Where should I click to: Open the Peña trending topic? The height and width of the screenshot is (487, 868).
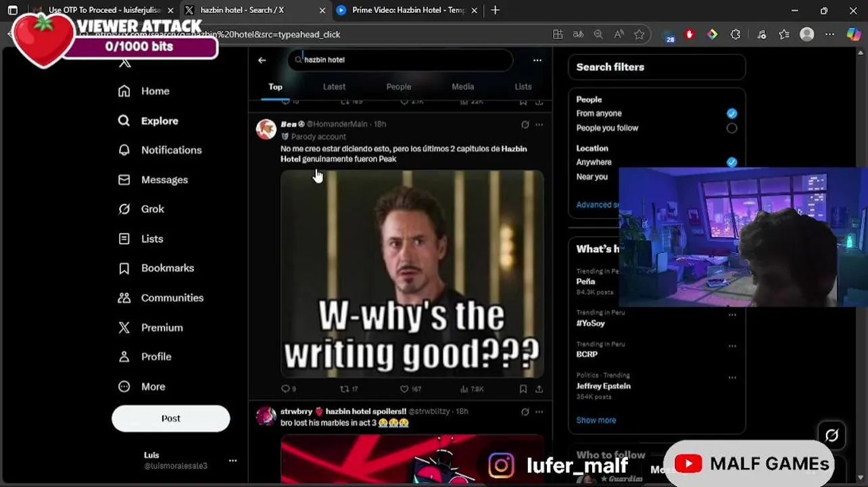585,281
